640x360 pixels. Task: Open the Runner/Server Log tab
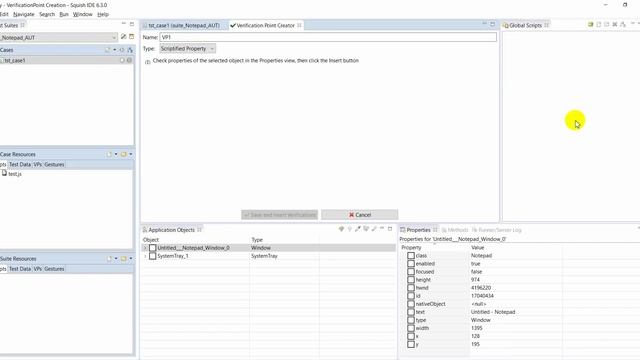click(x=496, y=230)
